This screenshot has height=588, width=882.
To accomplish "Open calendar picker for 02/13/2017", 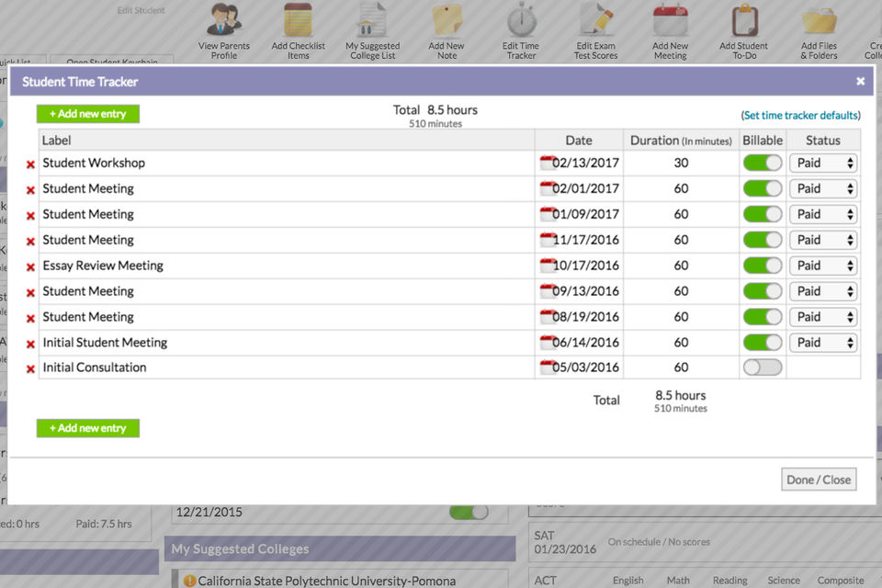I will [546, 162].
